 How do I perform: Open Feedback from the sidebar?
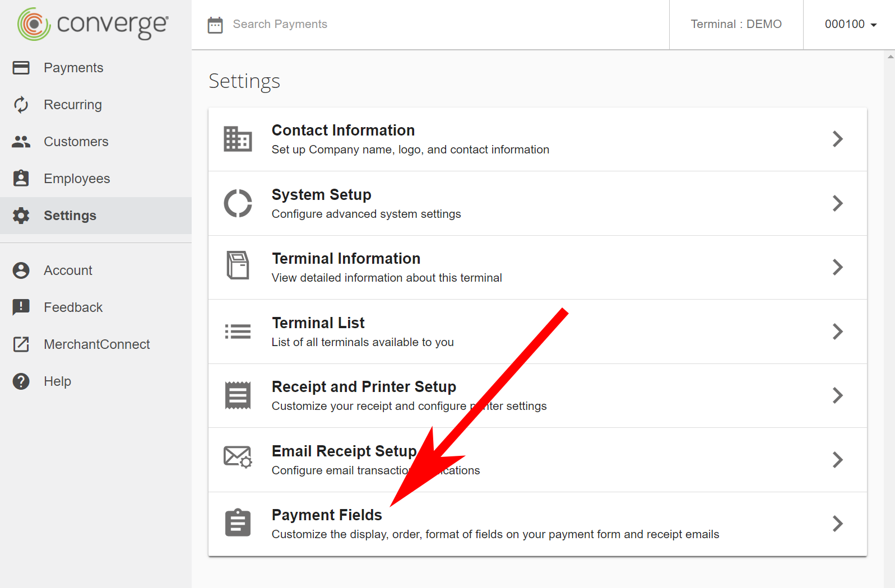coord(96,307)
